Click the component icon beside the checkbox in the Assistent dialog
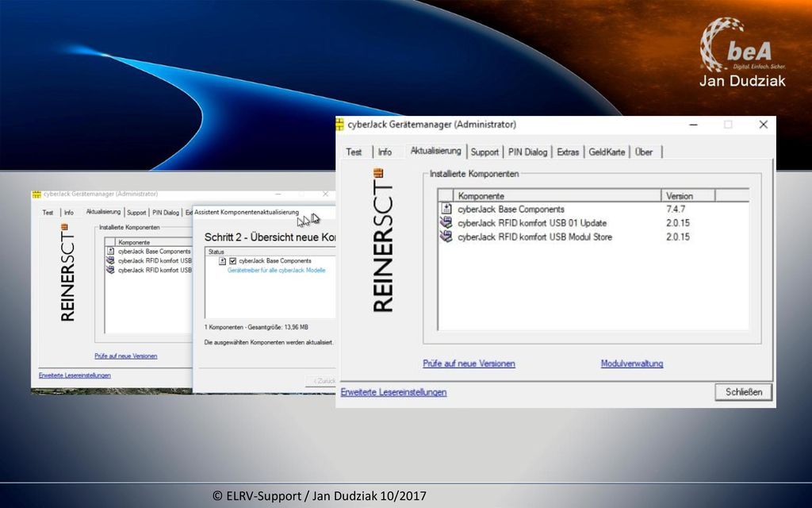The image size is (812, 508). [223, 260]
